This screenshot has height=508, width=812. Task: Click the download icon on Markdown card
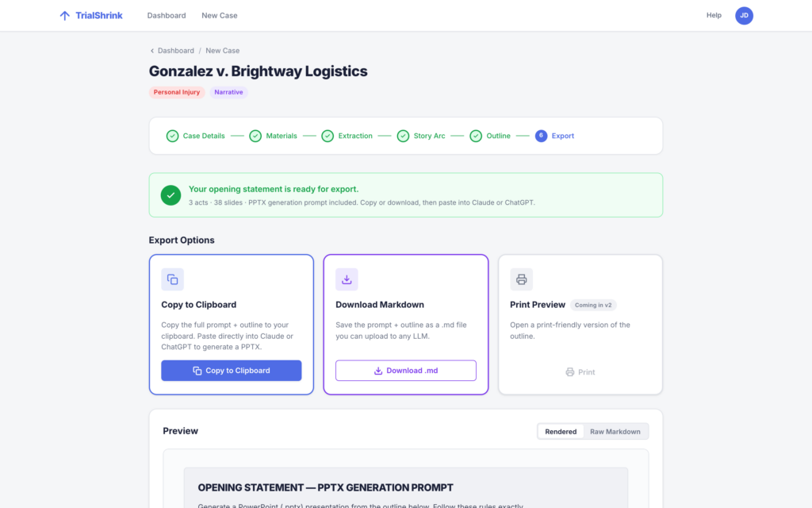click(347, 279)
